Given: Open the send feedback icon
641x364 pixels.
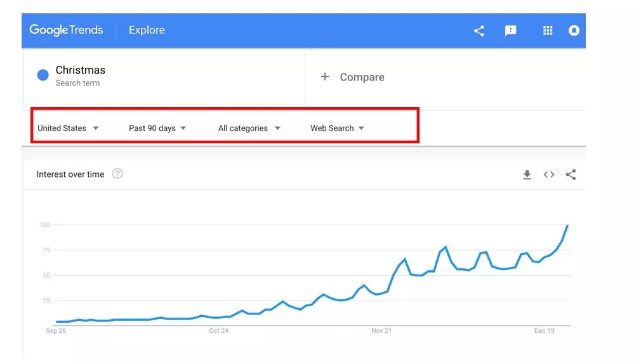Looking at the screenshot, I should pos(510,30).
